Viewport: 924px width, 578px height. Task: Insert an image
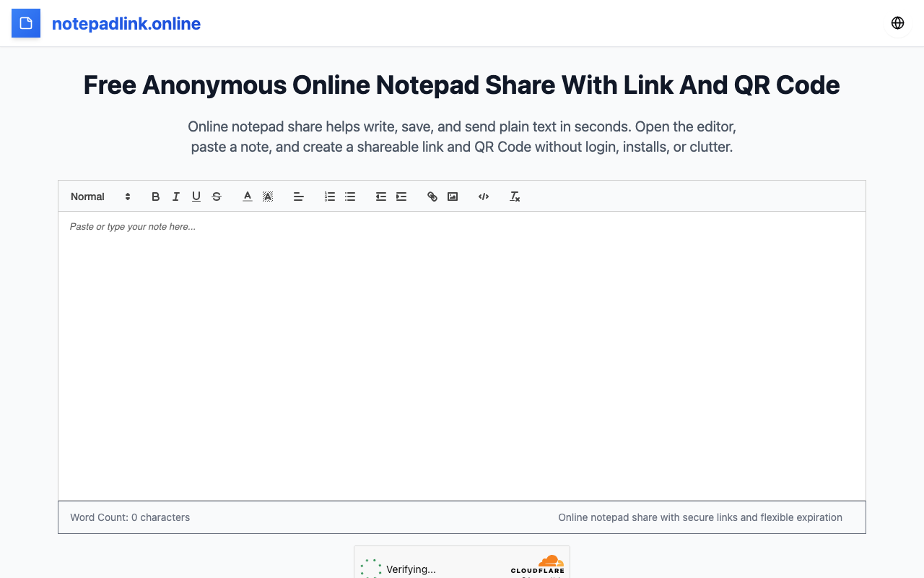pyautogui.click(x=453, y=197)
